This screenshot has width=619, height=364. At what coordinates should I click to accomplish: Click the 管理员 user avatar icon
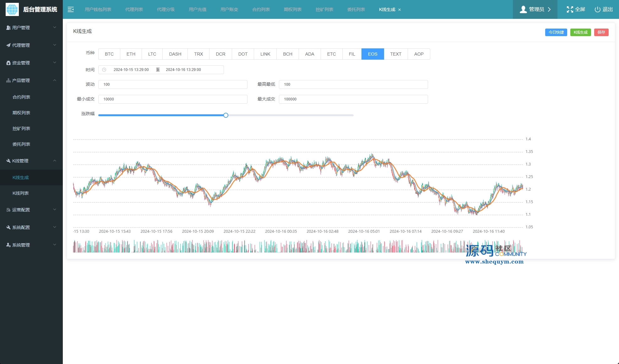(523, 9)
